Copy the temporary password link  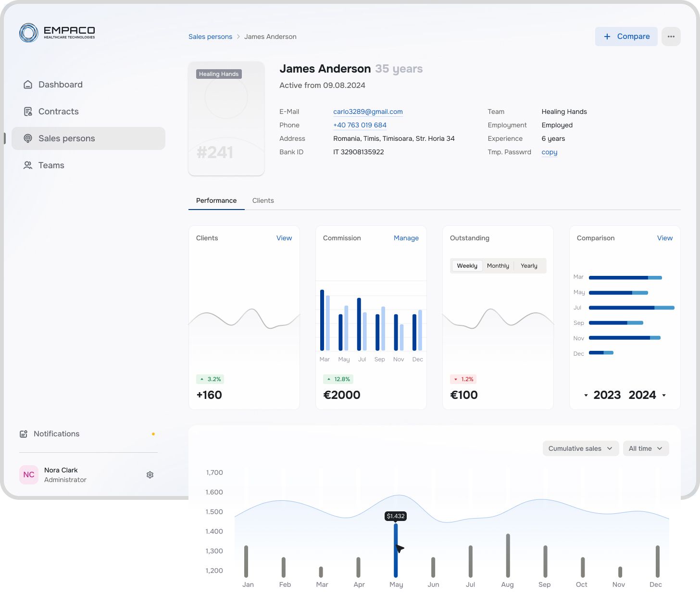(549, 152)
